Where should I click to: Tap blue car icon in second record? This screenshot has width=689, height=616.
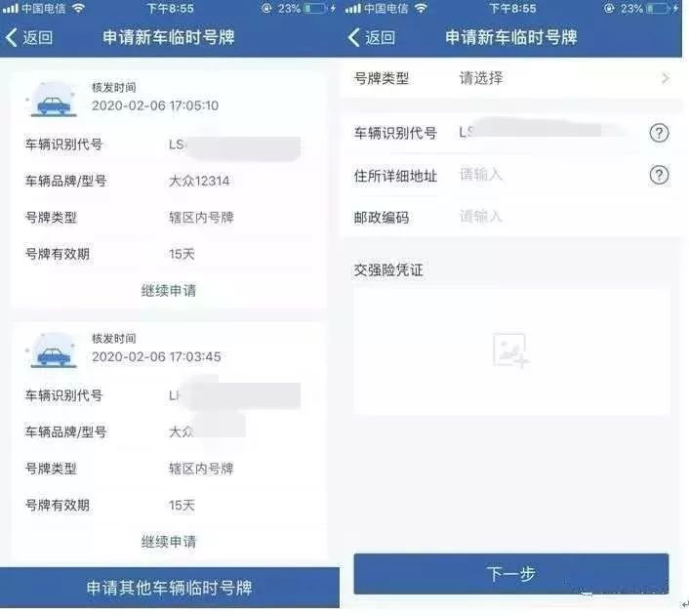53,351
